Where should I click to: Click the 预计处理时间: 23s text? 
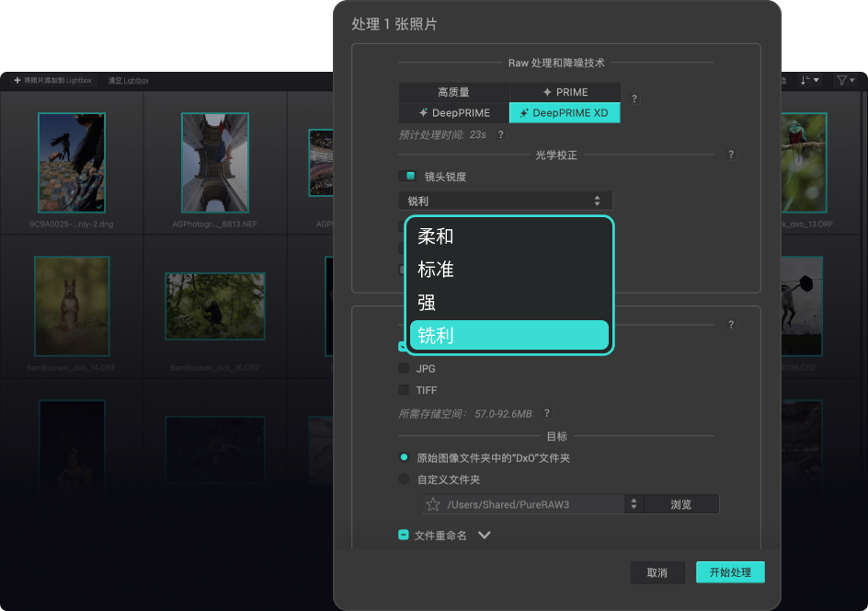click(x=442, y=134)
